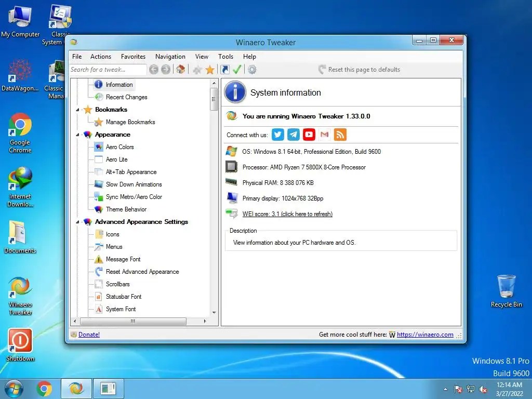532x399 pixels.
Task: Select Google Chrome desktop shortcut
Action: (20, 133)
